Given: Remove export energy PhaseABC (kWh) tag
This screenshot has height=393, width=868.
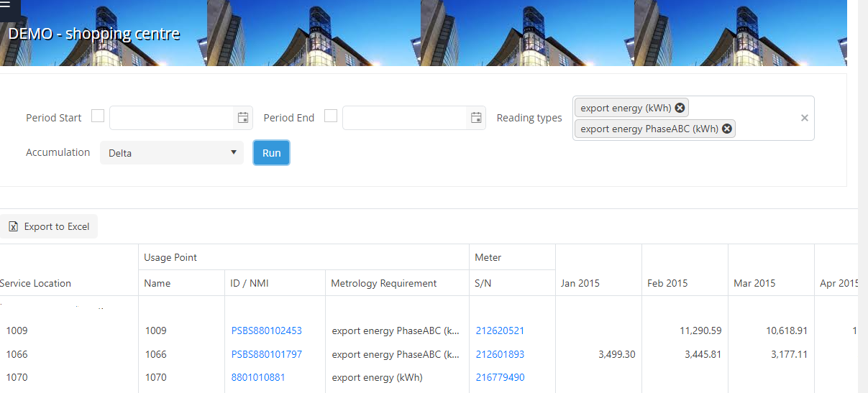Looking at the screenshot, I should click(x=727, y=129).
